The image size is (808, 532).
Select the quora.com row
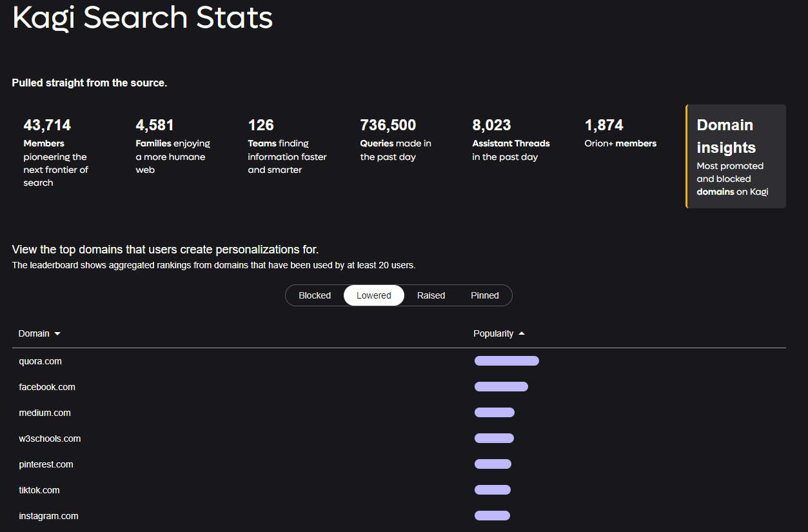tap(399, 361)
